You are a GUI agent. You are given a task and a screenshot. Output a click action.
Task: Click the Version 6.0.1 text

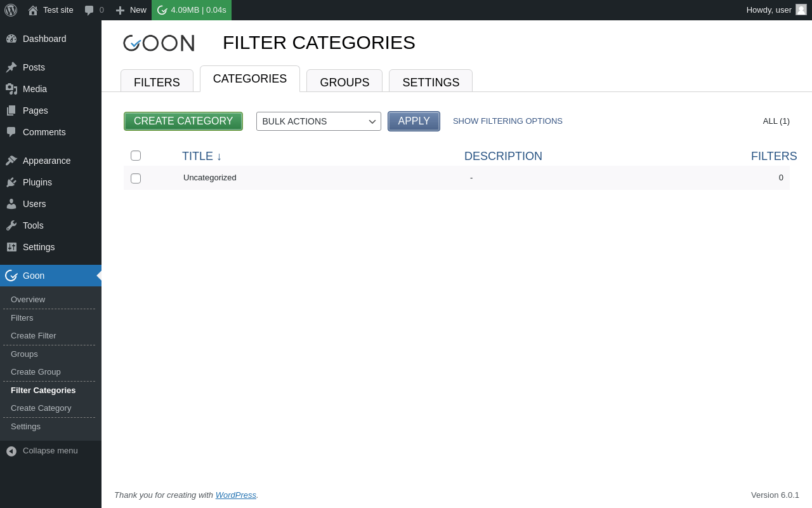[x=775, y=495]
